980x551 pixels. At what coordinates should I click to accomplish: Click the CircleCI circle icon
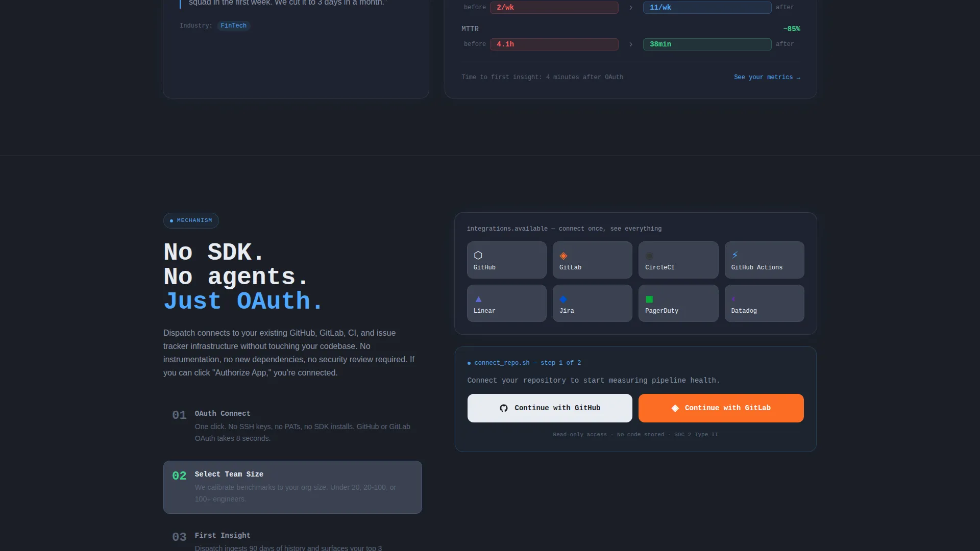tap(649, 256)
